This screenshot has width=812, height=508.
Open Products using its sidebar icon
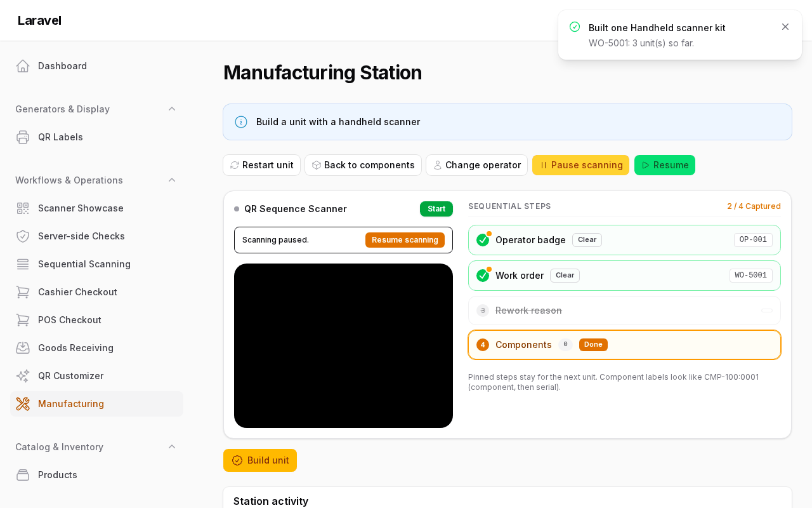[23, 475]
